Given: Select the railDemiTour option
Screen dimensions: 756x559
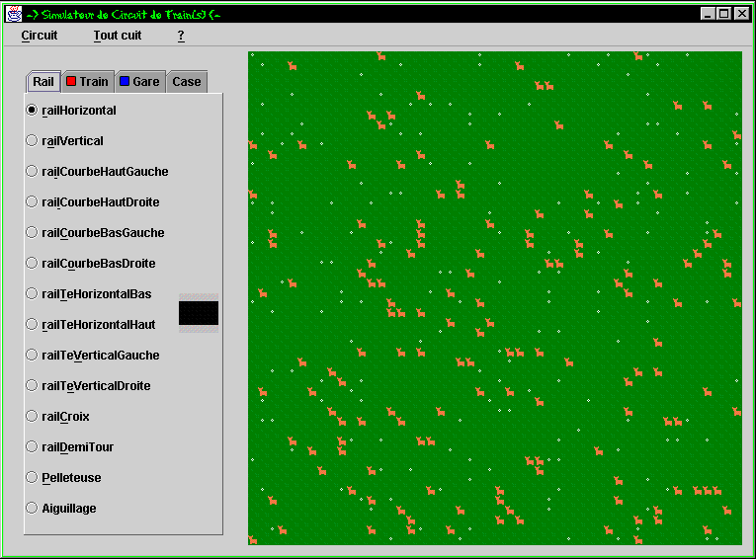Looking at the screenshot, I should point(33,447).
